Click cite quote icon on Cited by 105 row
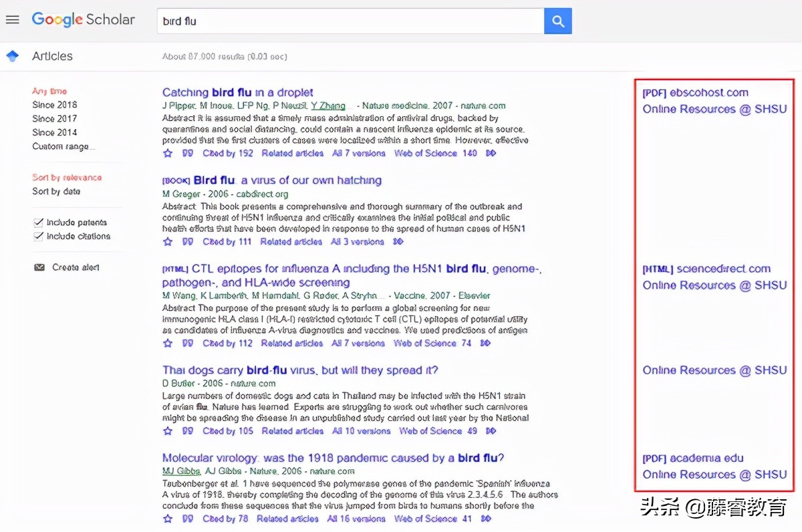Image resolution: width=802 pixels, height=532 pixels. tap(188, 431)
